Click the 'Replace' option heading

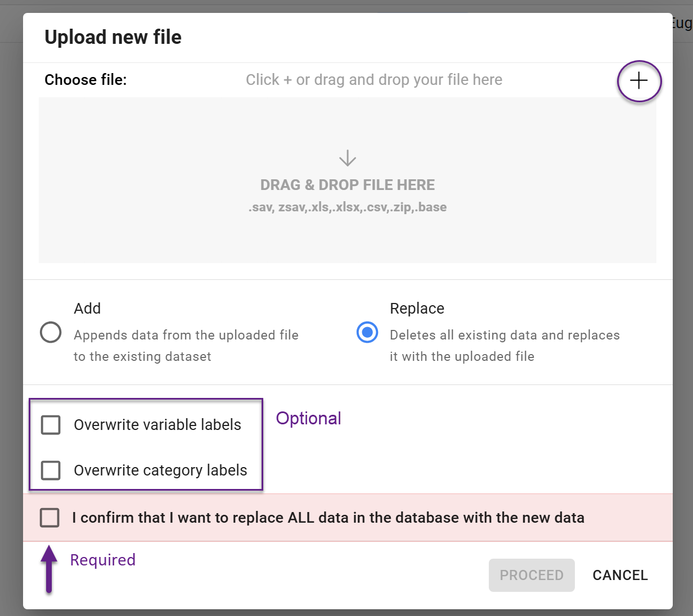tap(417, 309)
